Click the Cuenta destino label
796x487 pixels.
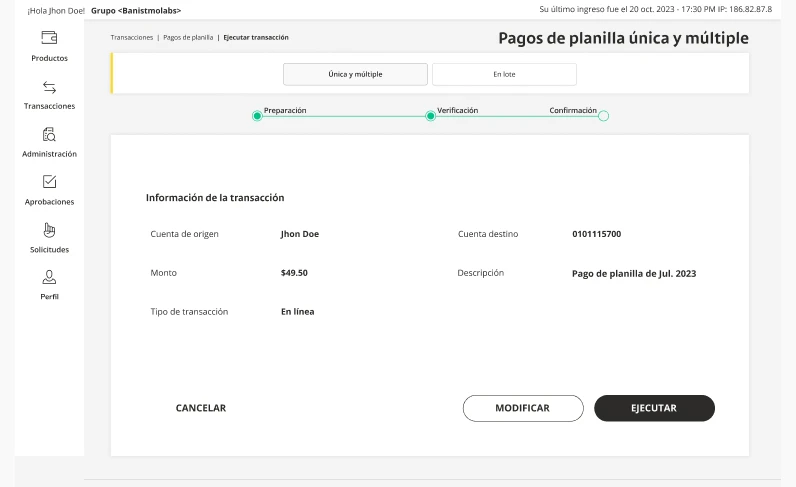[488, 234]
